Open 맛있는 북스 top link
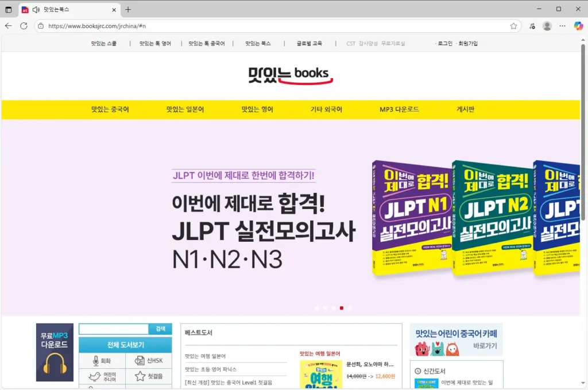Viewport: 588px width, 390px height. pos(258,44)
